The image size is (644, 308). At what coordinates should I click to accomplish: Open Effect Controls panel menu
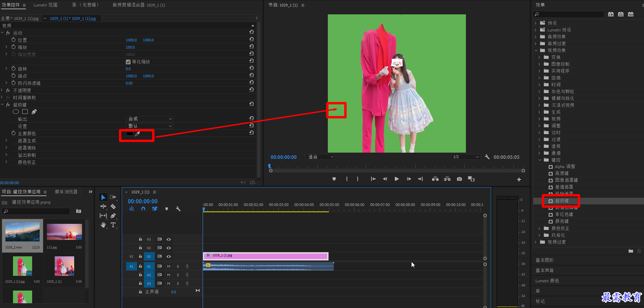pos(24,5)
